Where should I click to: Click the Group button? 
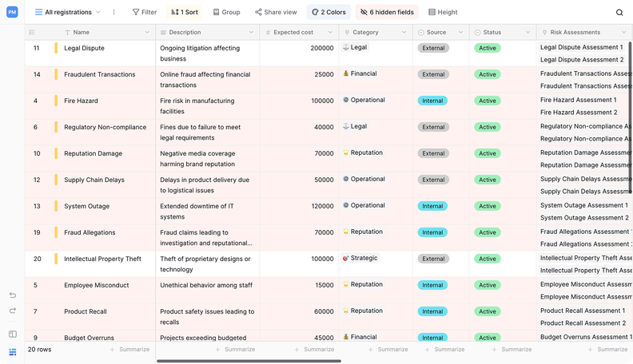(x=226, y=13)
